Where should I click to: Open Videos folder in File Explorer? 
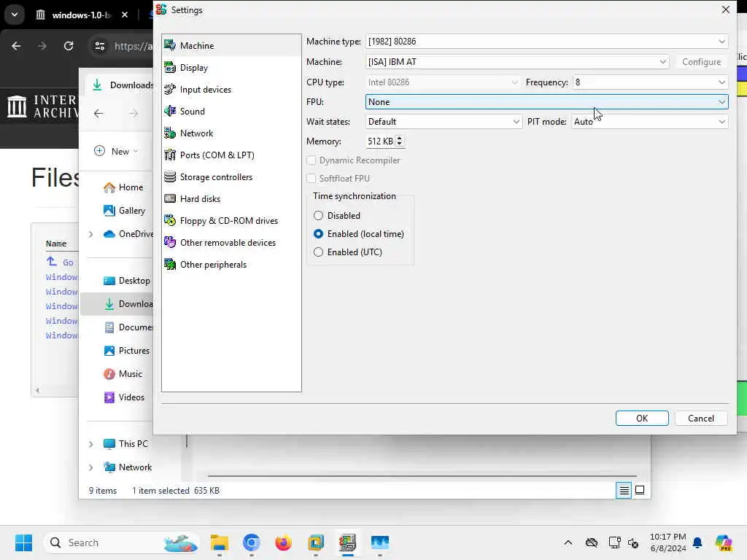(x=124, y=397)
